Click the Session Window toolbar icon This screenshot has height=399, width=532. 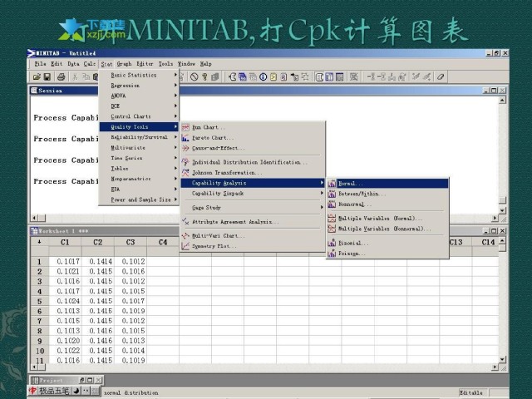[319, 77]
